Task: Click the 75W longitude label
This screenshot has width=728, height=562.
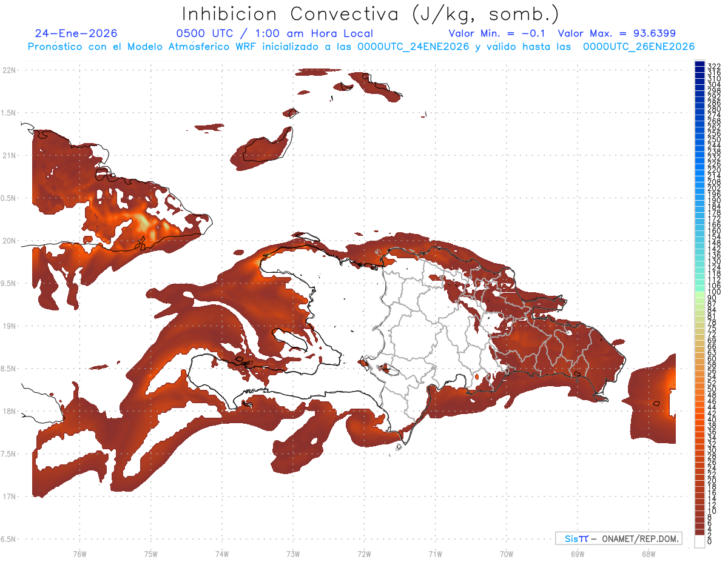Action: [x=151, y=554]
